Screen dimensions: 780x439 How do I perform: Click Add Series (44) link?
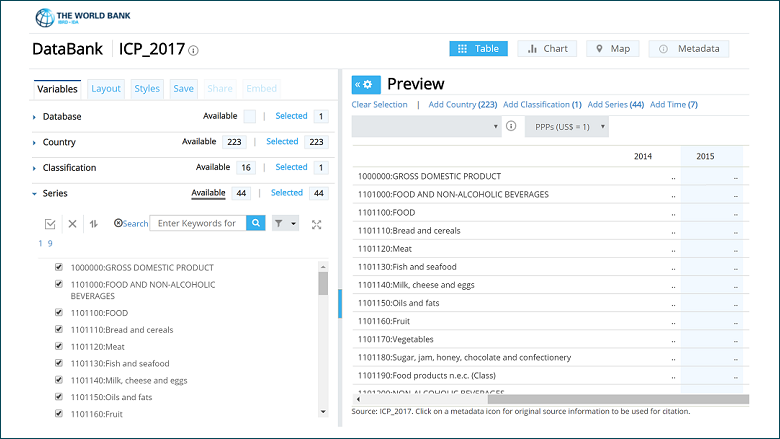pos(616,104)
